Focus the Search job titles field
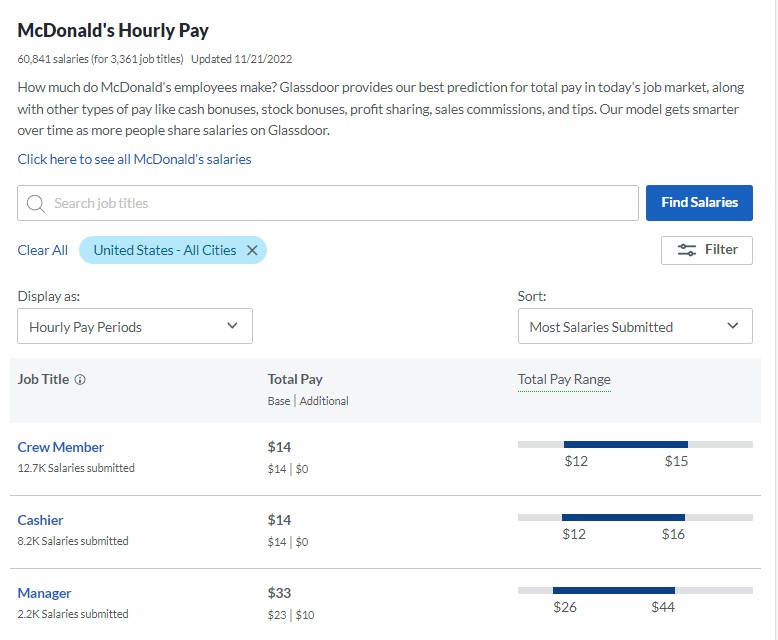778x640 pixels. pos(327,203)
